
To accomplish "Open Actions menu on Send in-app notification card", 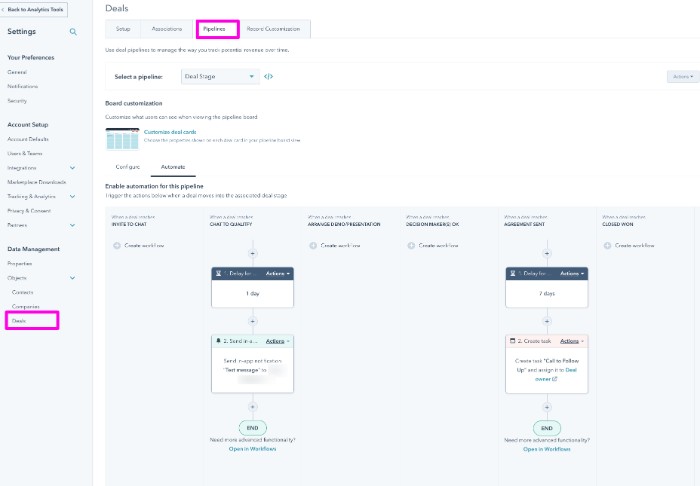I will pos(278,341).
